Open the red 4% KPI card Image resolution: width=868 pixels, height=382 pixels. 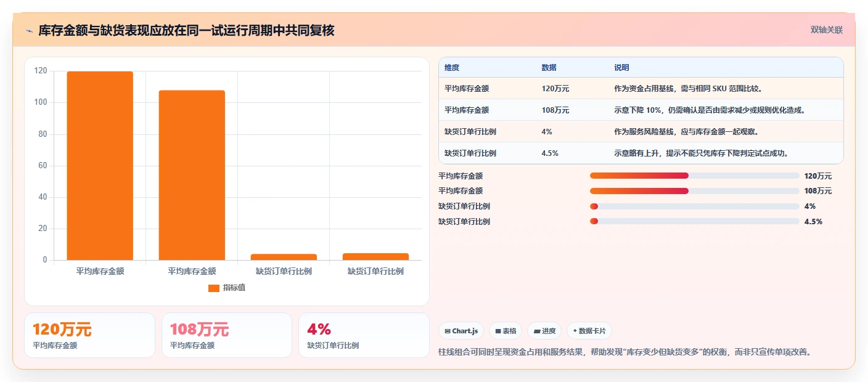click(x=364, y=335)
